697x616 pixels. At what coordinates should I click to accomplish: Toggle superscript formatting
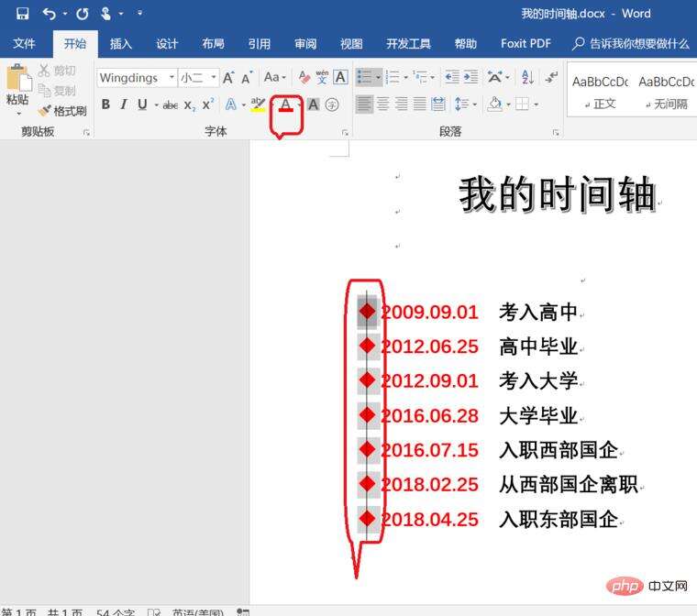pos(207,104)
